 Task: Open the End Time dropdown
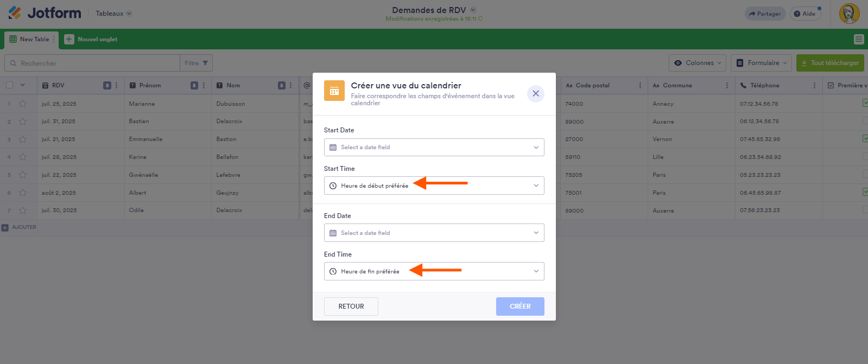tap(434, 271)
